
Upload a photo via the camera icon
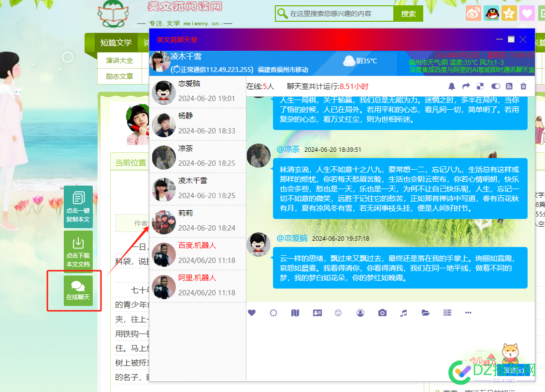pos(382,313)
